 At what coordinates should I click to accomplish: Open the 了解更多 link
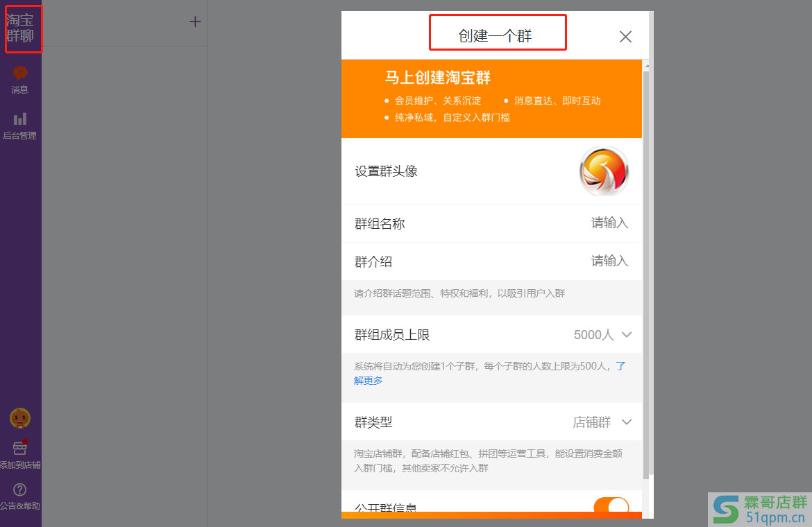(x=368, y=381)
